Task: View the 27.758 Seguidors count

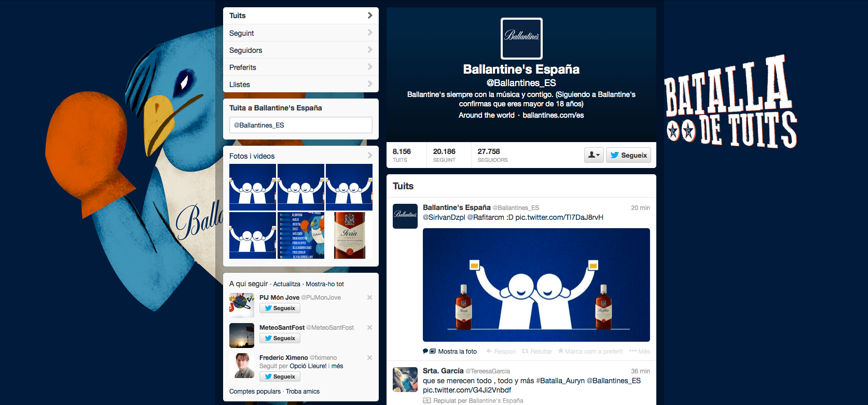Action: click(x=492, y=155)
